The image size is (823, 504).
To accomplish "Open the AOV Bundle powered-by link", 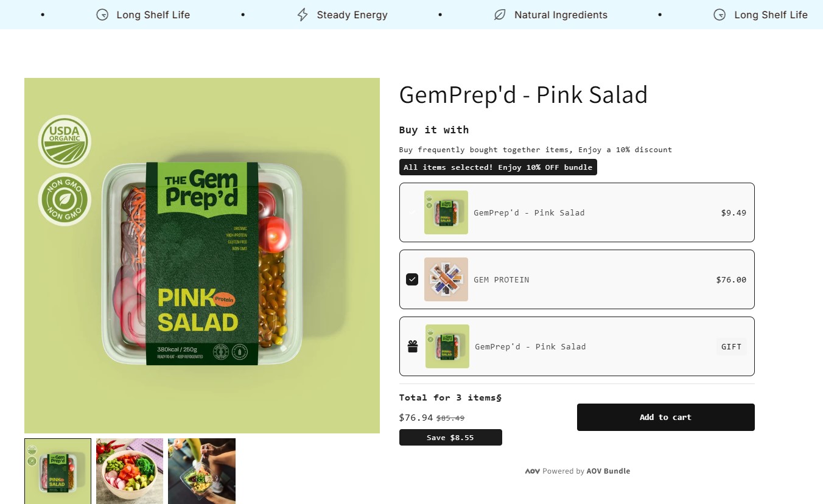I will pyautogui.click(x=608, y=471).
